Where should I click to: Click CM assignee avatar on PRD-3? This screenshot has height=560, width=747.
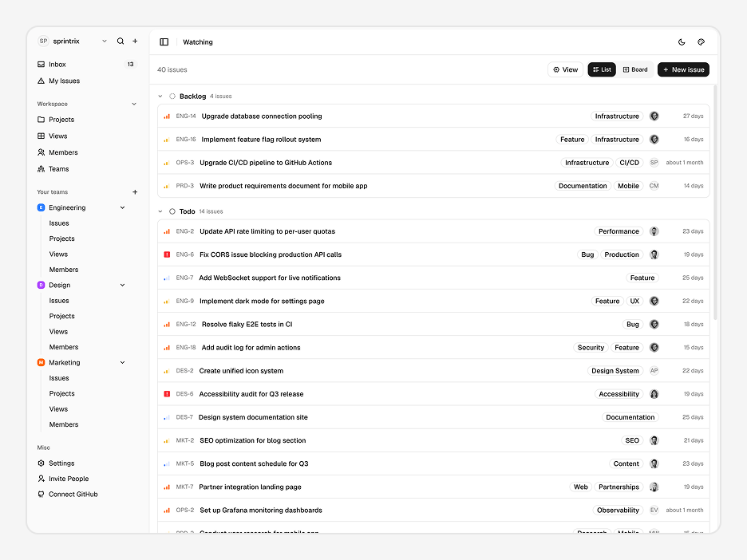click(x=654, y=186)
